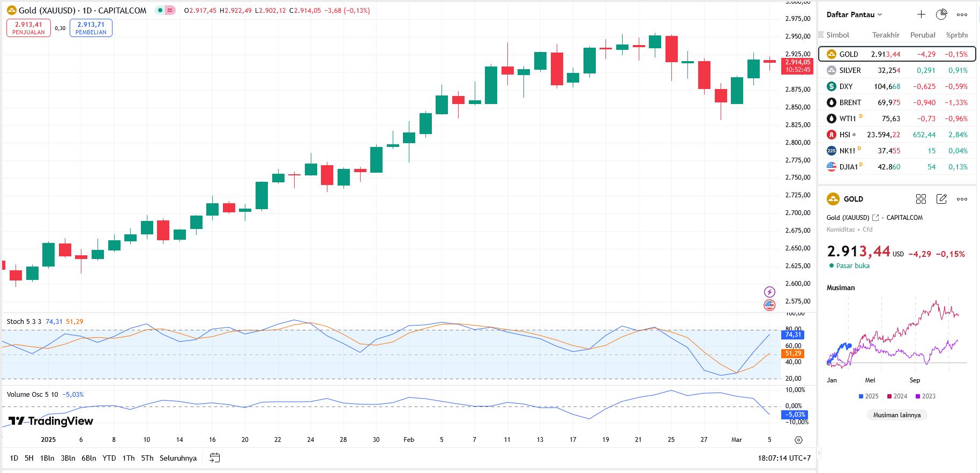Screen dimensions: 980x473
Task: Select the YTD time range
Action: (109, 458)
